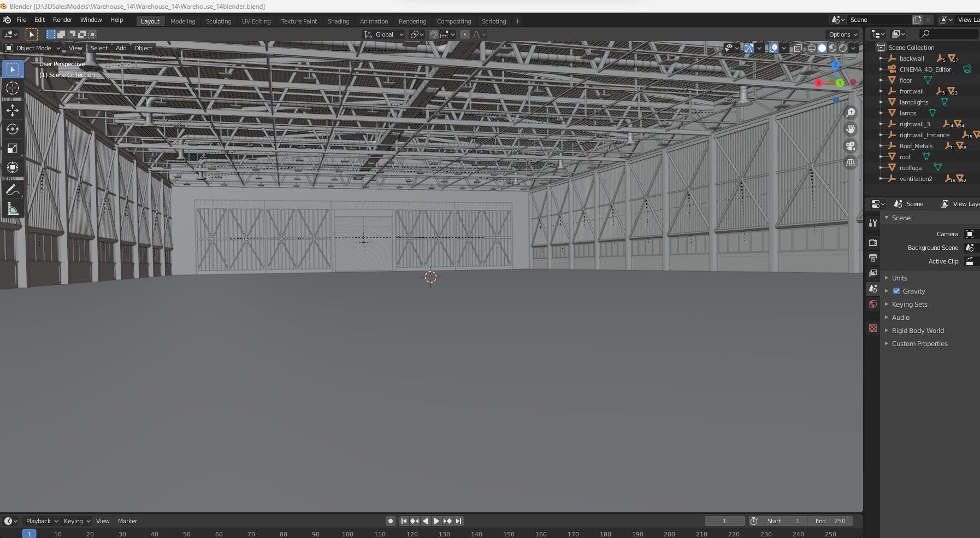Open the Output properties tab icon

(873, 258)
